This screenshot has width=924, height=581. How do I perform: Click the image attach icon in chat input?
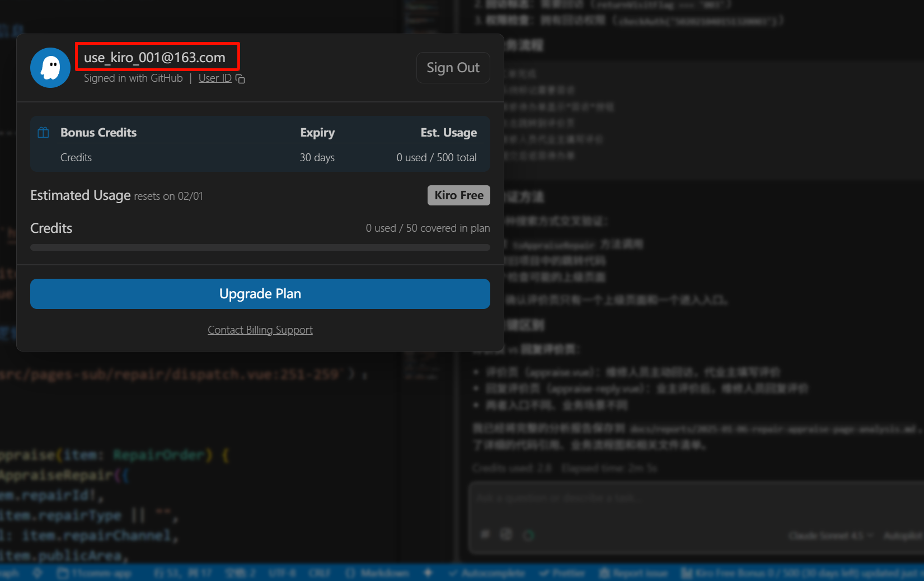point(506,535)
